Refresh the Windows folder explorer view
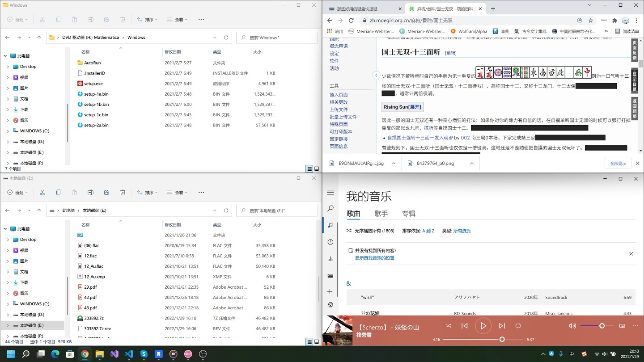This screenshot has width=644, height=362. click(226, 38)
